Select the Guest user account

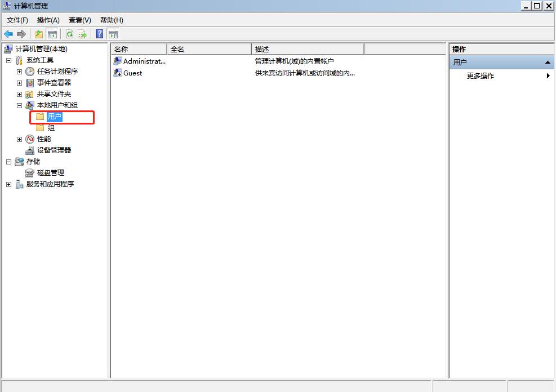tap(132, 73)
